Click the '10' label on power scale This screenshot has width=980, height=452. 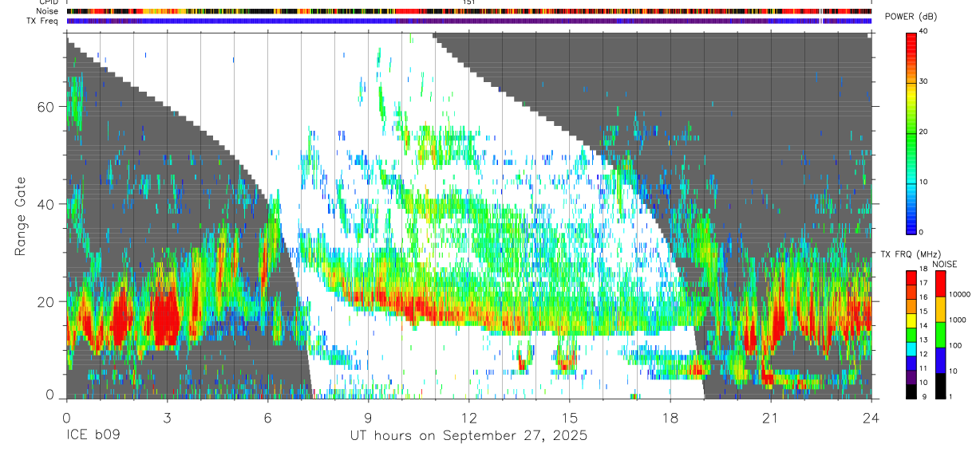923,182
